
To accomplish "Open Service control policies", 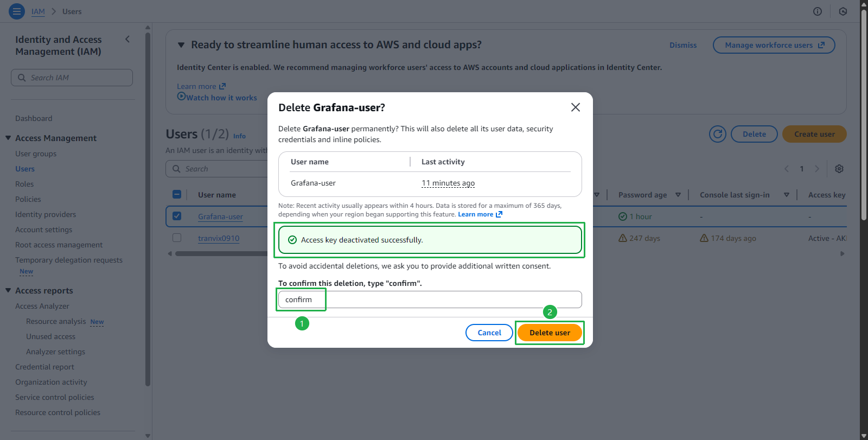I will 55,397.
